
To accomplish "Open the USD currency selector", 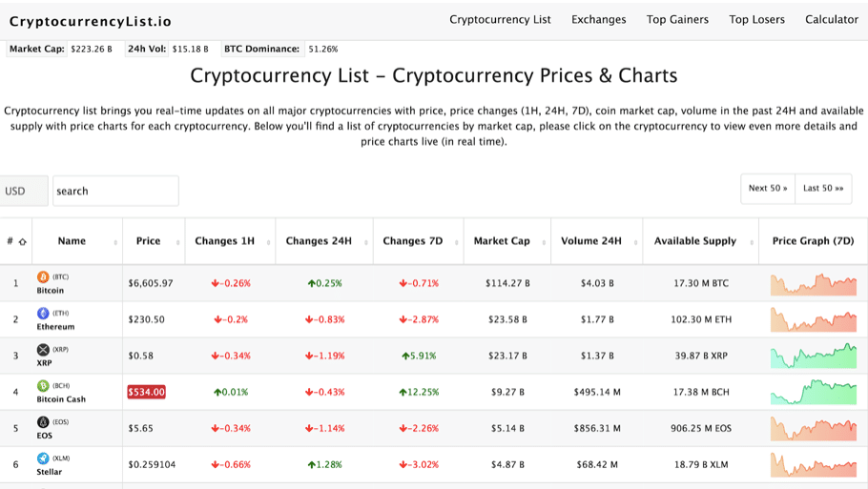I will click(24, 191).
